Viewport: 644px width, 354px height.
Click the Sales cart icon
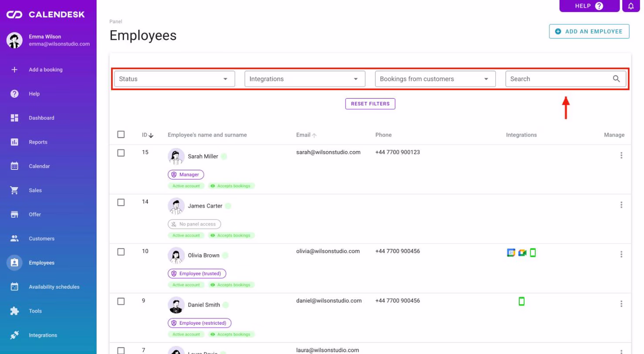14,190
